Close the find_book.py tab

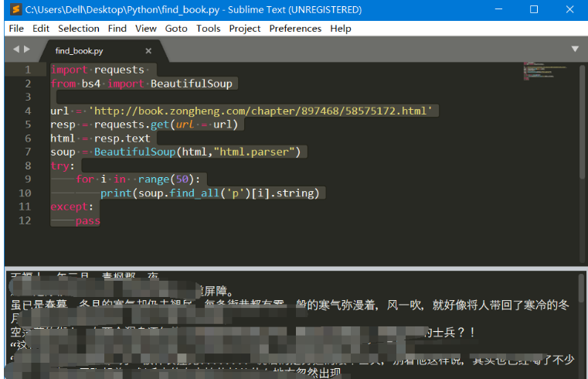coord(148,50)
